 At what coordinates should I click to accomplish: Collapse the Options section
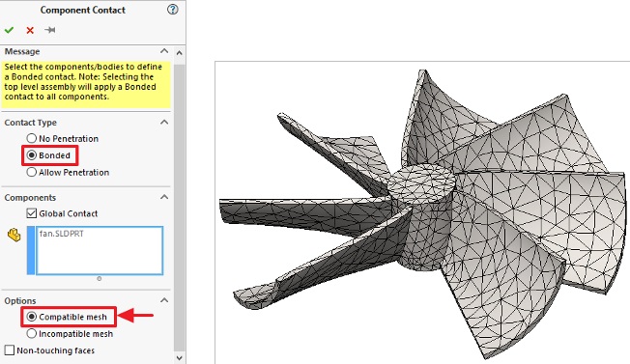pos(164,300)
